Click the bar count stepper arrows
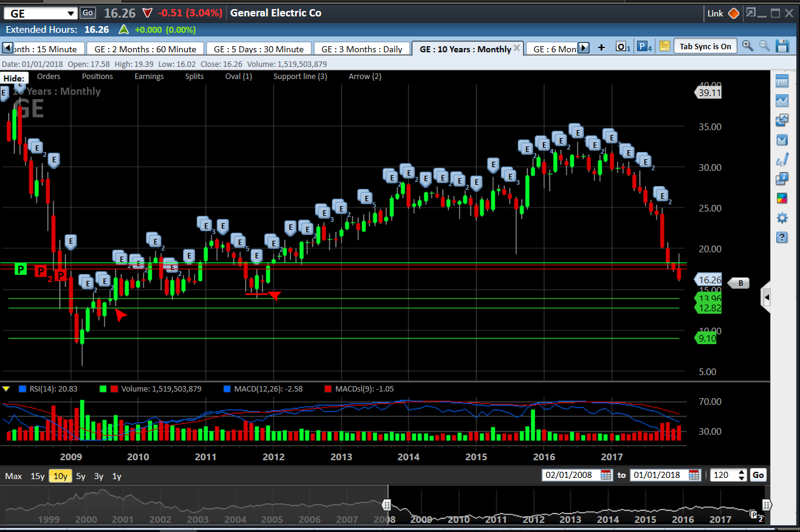800x532 pixels. (742, 475)
